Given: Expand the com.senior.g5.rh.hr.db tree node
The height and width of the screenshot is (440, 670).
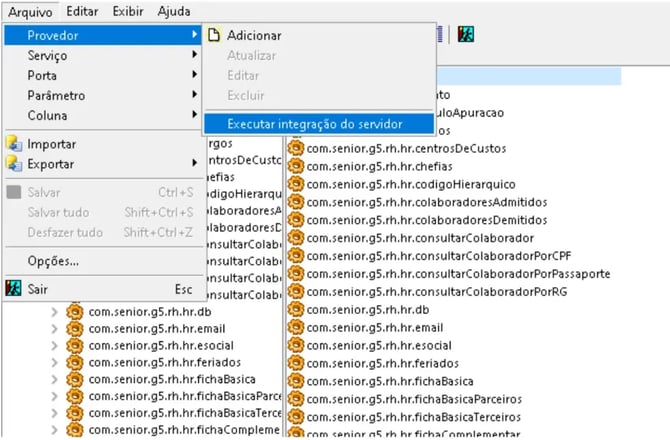Looking at the screenshot, I should (x=55, y=312).
